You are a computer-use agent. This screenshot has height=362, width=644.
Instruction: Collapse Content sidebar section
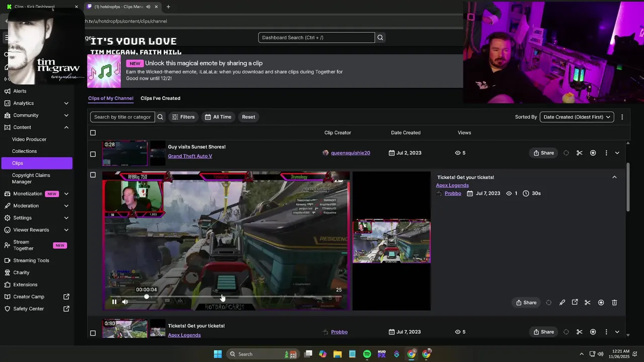(66, 127)
